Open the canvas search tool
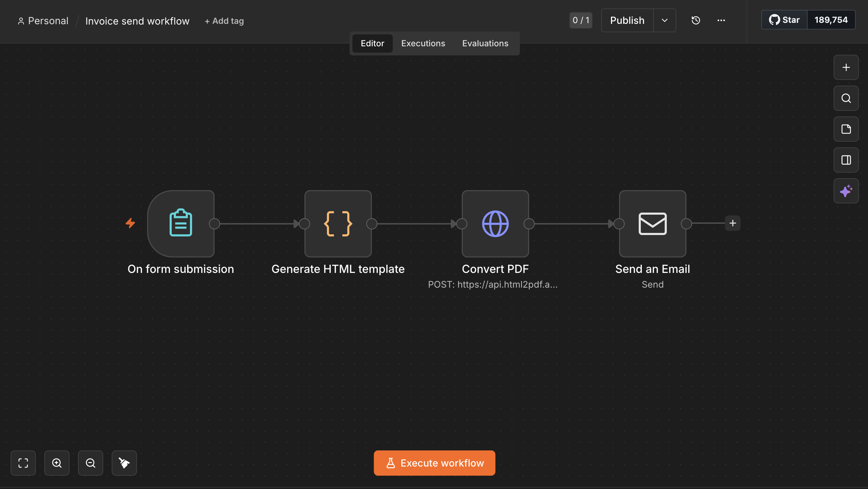This screenshot has height=489, width=868. 846,98
